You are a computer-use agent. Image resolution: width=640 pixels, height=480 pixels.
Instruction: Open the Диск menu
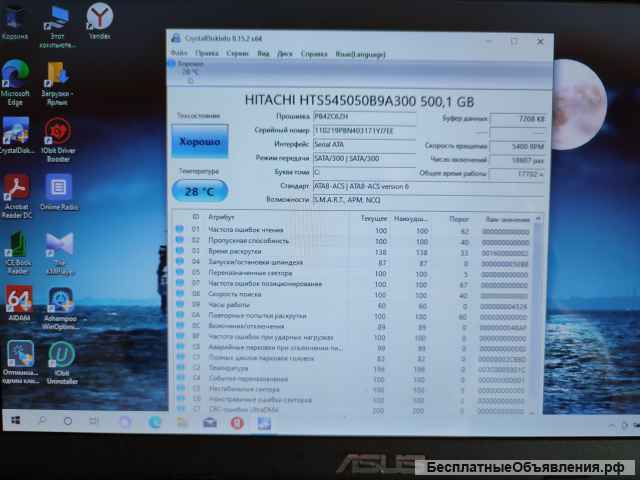(x=284, y=54)
